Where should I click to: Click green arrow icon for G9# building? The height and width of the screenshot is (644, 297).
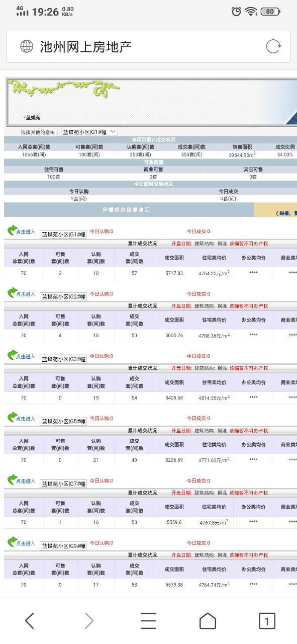pyautogui.click(x=12, y=542)
